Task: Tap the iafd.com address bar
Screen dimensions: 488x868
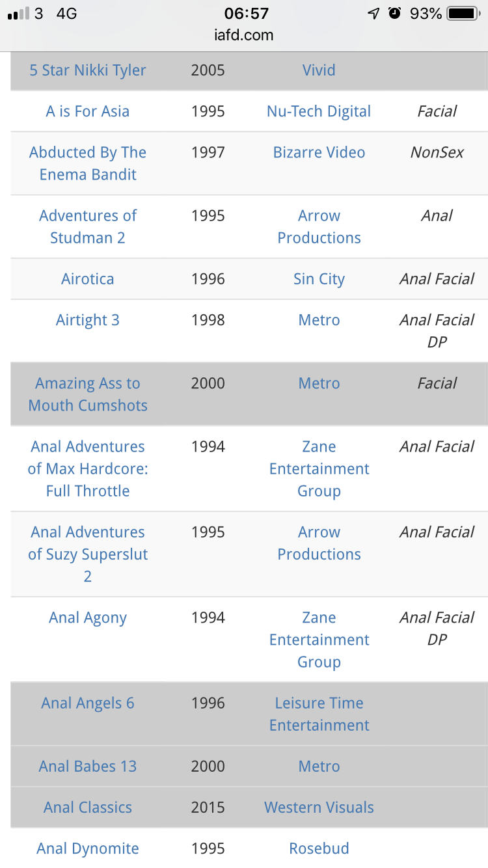Action: (244, 35)
